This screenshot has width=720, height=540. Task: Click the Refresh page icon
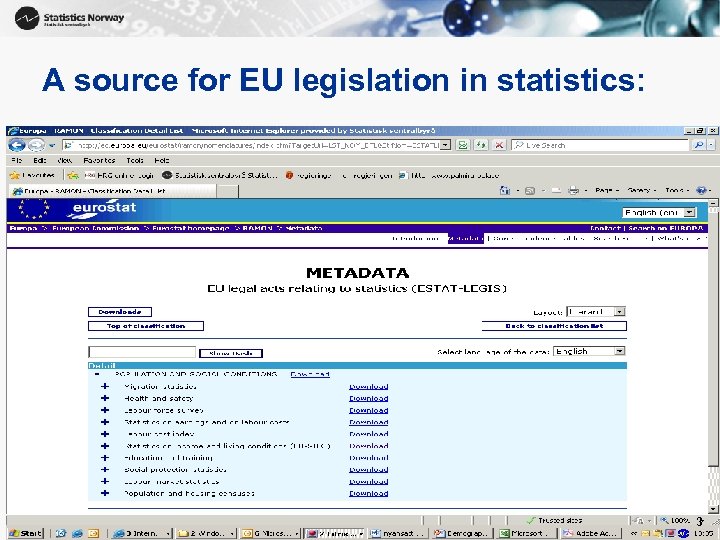481,145
